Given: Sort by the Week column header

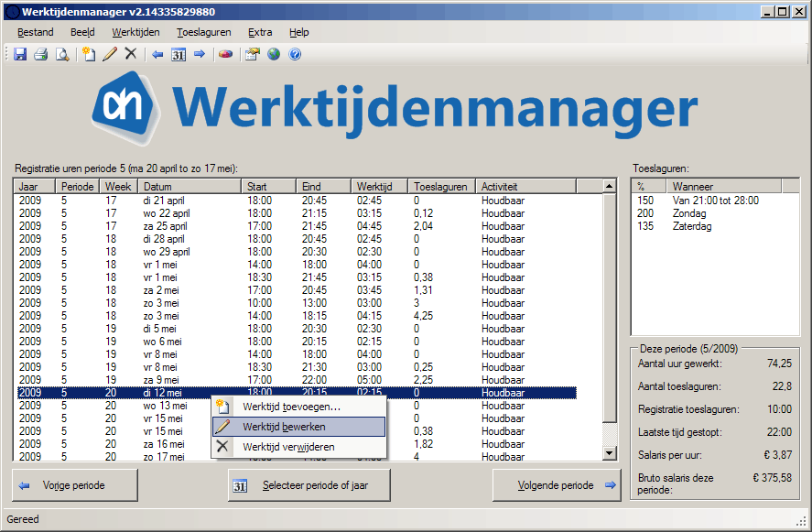Looking at the screenshot, I should tap(119, 187).
